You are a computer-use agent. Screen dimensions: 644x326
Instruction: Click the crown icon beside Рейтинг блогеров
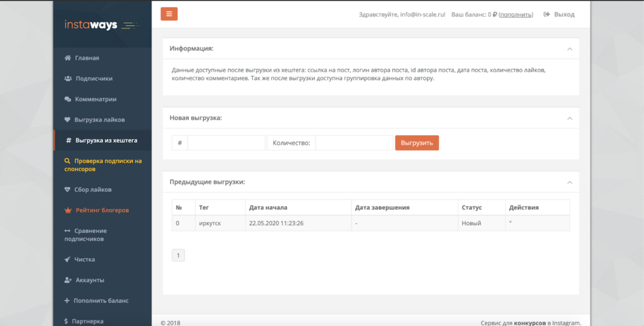pos(68,210)
